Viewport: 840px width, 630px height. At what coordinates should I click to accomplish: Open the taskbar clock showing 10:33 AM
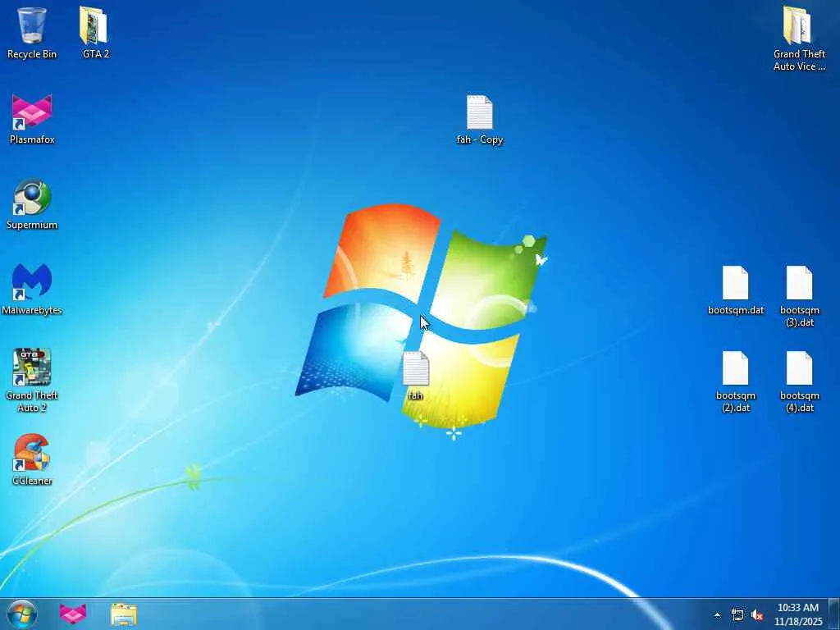(798, 614)
